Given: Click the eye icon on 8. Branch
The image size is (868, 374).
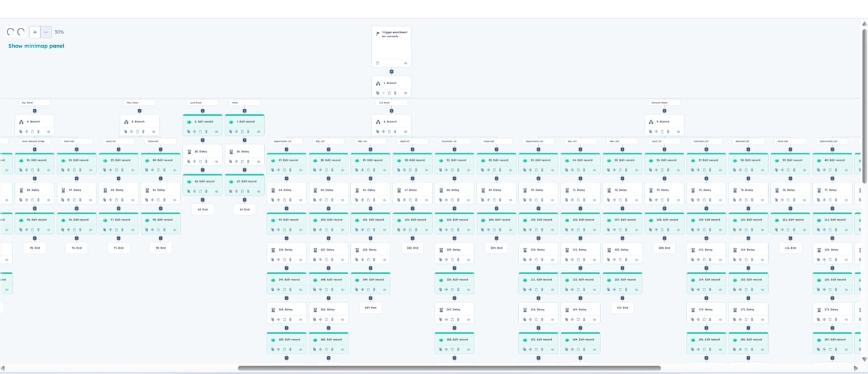Looking at the screenshot, I should [x=405, y=131].
